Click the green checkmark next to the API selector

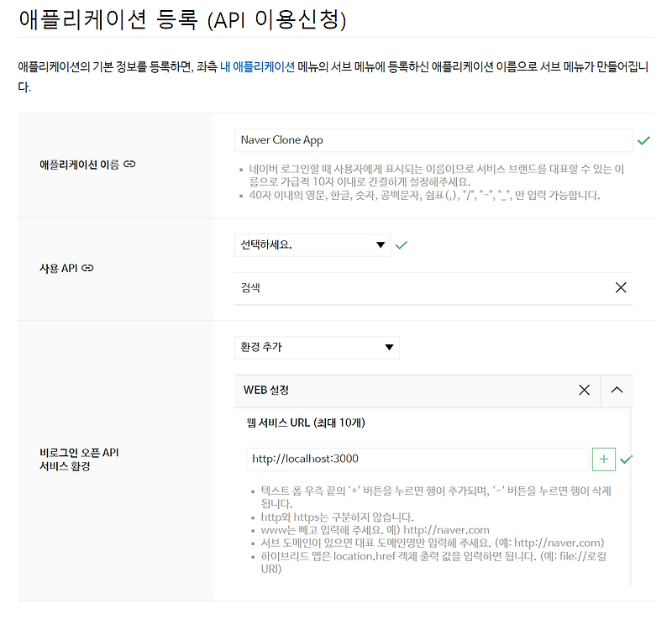coord(402,244)
